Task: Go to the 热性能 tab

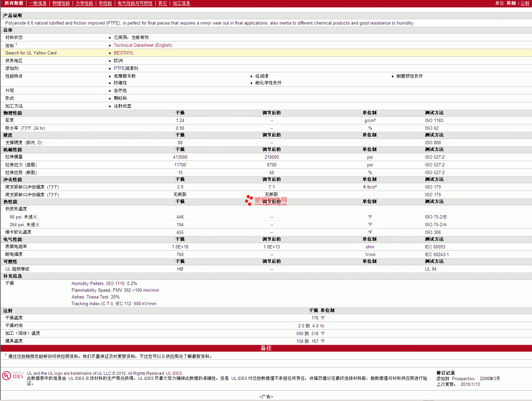Action: [105, 3]
